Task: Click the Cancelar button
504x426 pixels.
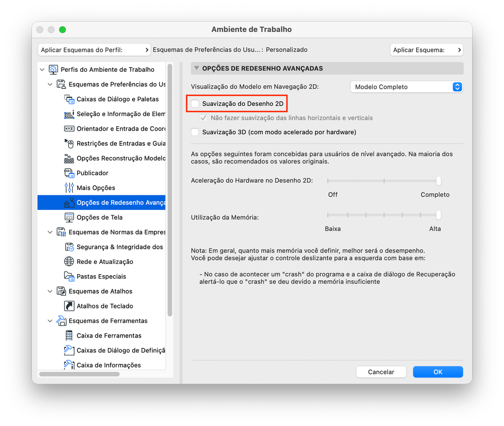Action: click(x=381, y=372)
